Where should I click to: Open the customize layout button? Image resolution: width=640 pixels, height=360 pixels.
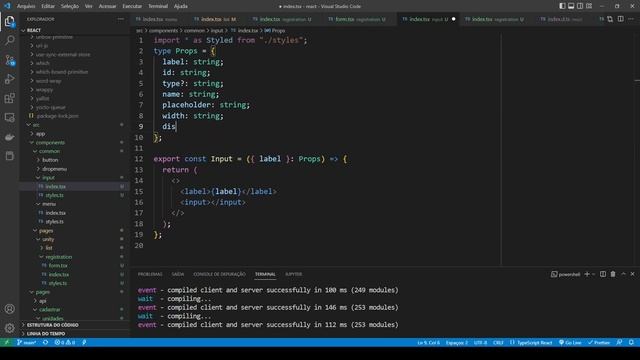(x=589, y=6)
